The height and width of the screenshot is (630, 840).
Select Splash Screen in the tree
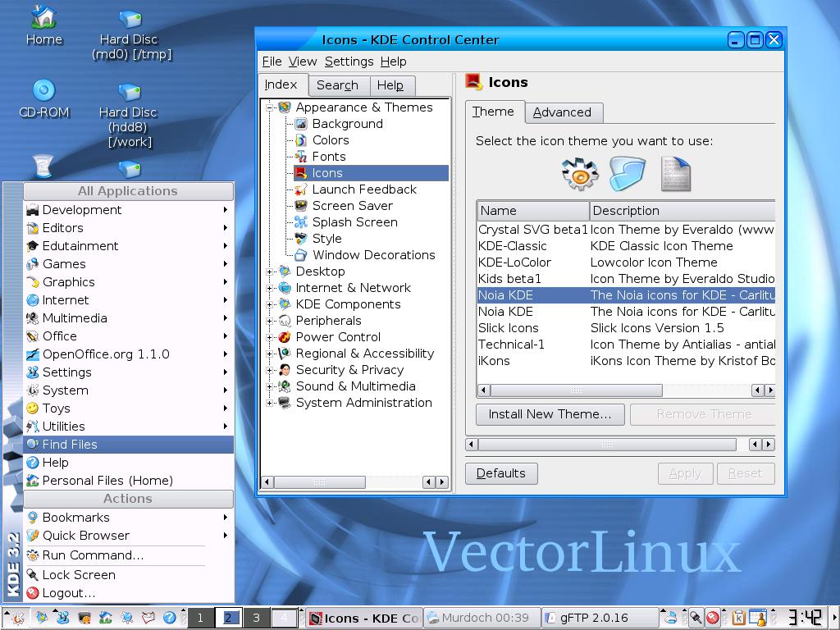click(x=354, y=222)
